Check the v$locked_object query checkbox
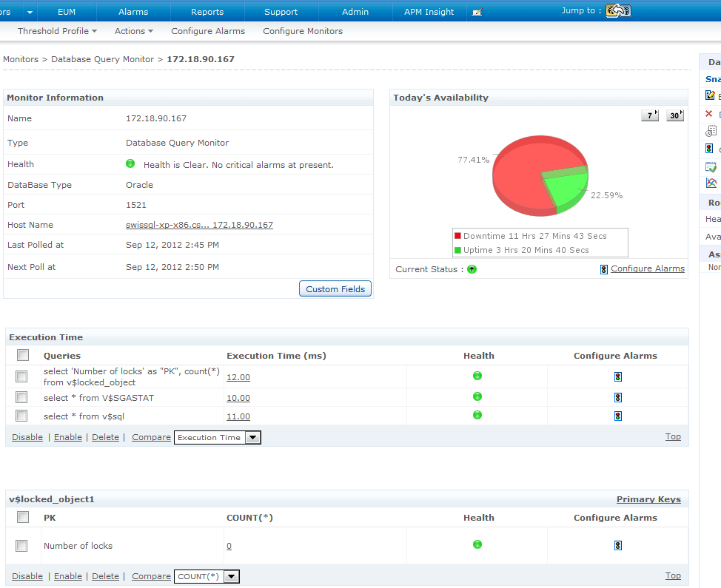The width and height of the screenshot is (721, 588). click(x=21, y=376)
